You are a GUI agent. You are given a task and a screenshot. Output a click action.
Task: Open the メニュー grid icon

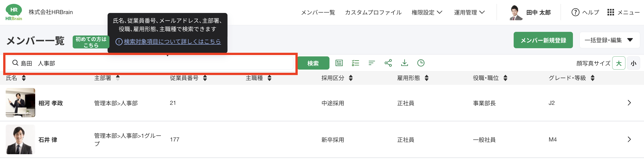(x=610, y=12)
